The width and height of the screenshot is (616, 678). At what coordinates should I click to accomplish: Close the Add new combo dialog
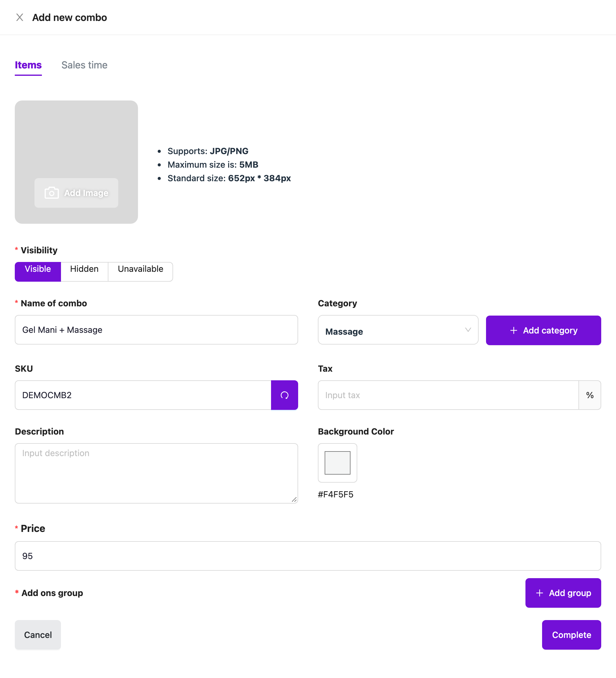coord(19,18)
